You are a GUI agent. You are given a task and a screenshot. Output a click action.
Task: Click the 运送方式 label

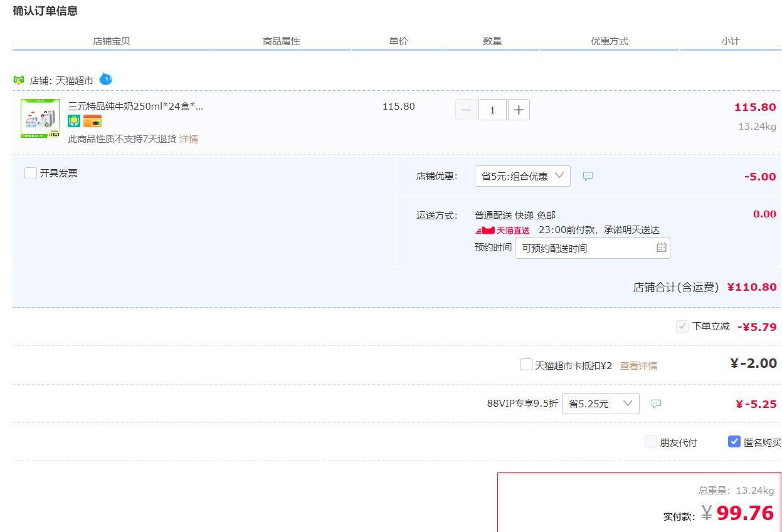point(437,215)
